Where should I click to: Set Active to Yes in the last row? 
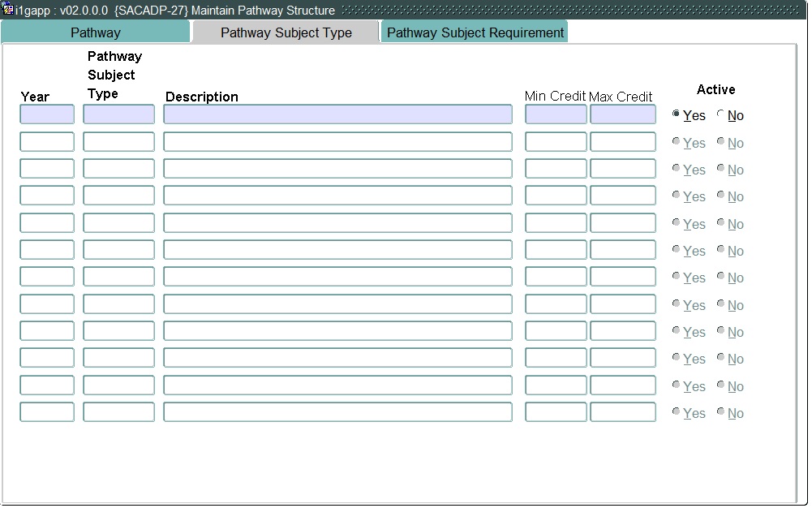[x=677, y=412]
